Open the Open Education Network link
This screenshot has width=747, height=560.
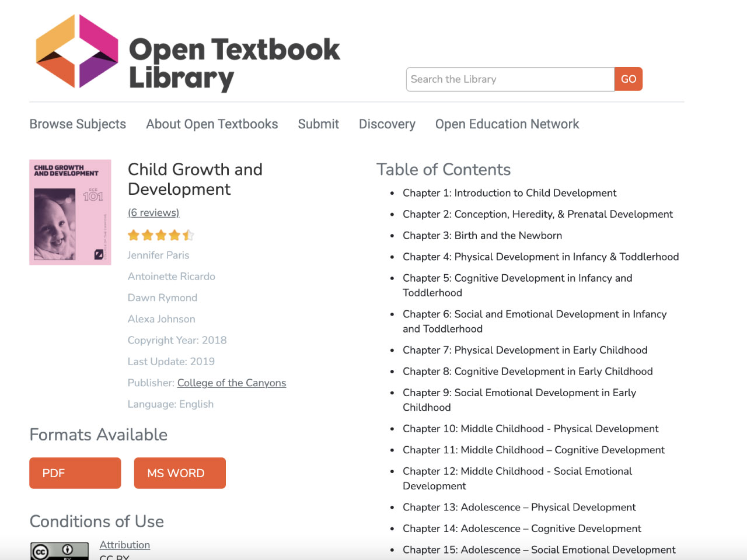507,124
